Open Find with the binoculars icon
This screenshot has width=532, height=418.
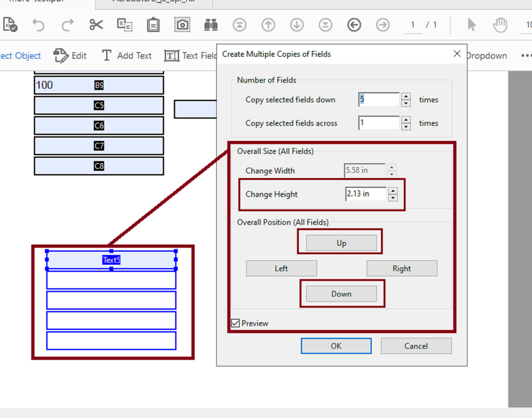tap(211, 25)
